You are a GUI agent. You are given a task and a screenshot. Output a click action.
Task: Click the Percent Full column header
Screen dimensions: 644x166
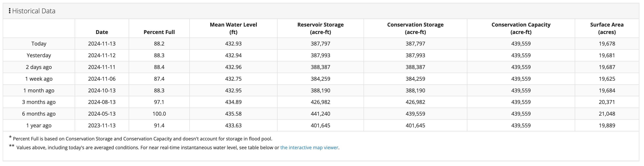pos(159,32)
